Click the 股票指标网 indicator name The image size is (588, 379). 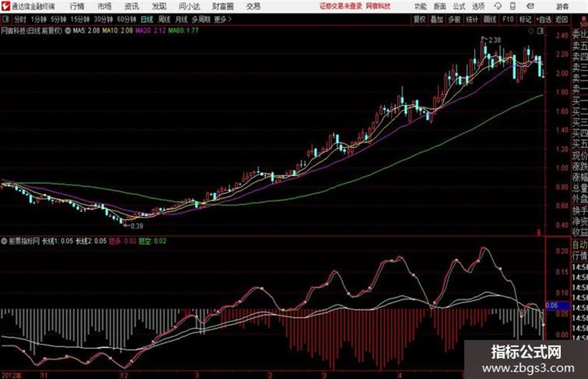24,241
